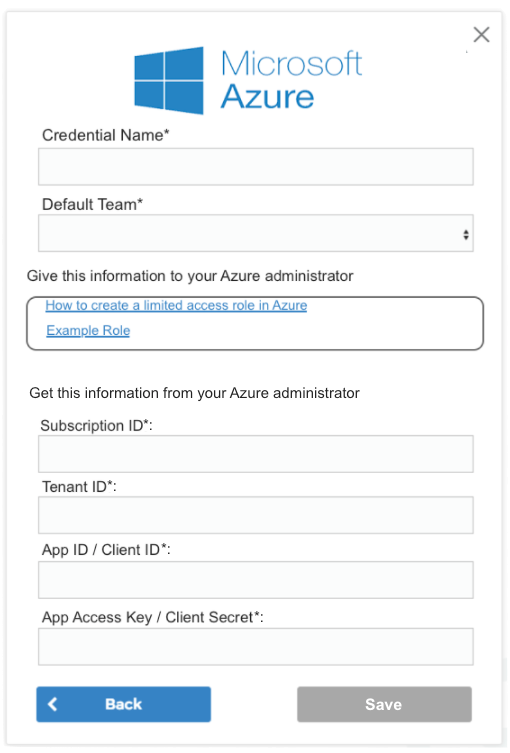Select the App ID / Client ID field
510x753 pixels.
click(x=255, y=580)
